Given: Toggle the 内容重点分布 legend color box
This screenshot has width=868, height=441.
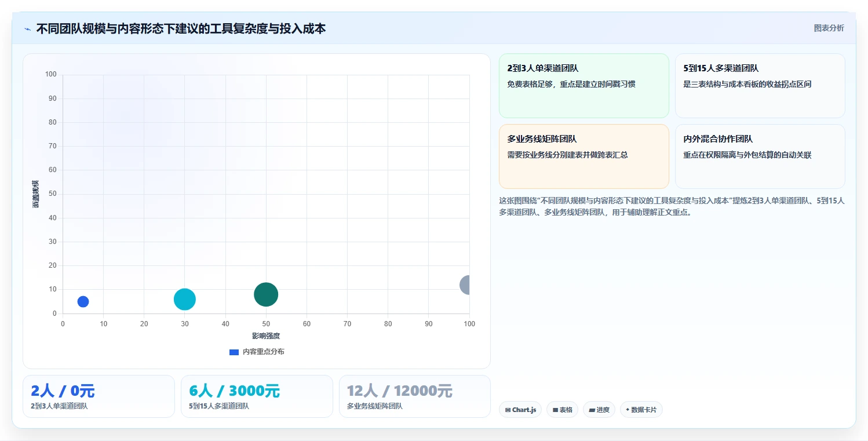Looking at the screenshot, I should tap(234, 352).
